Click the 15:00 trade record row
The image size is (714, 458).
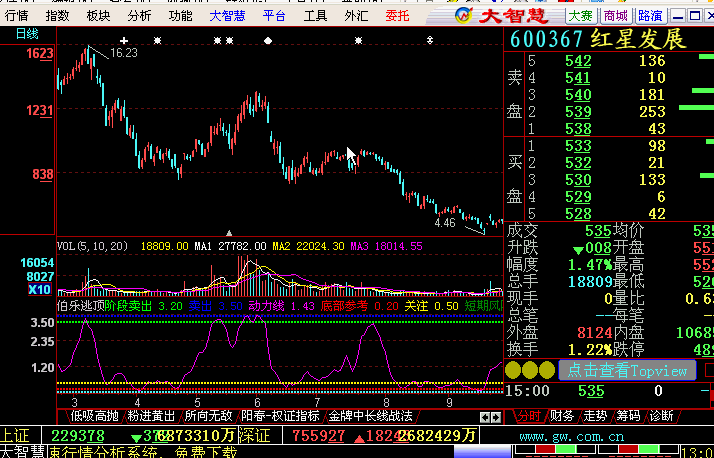(609, 391)
